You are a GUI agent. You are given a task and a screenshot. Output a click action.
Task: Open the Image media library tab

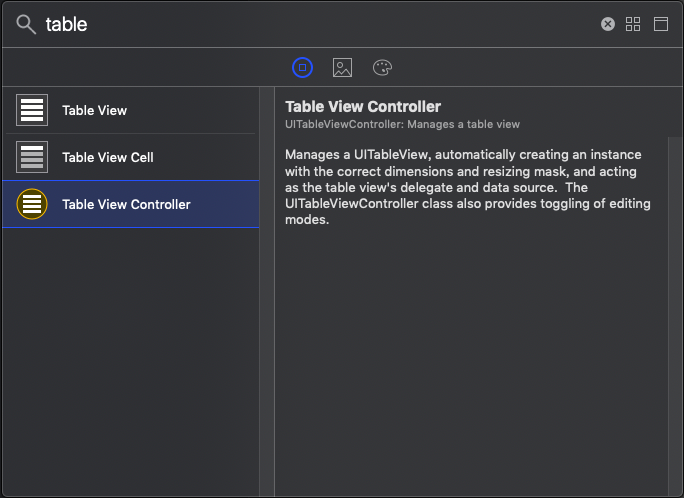(x=342, y=67)
